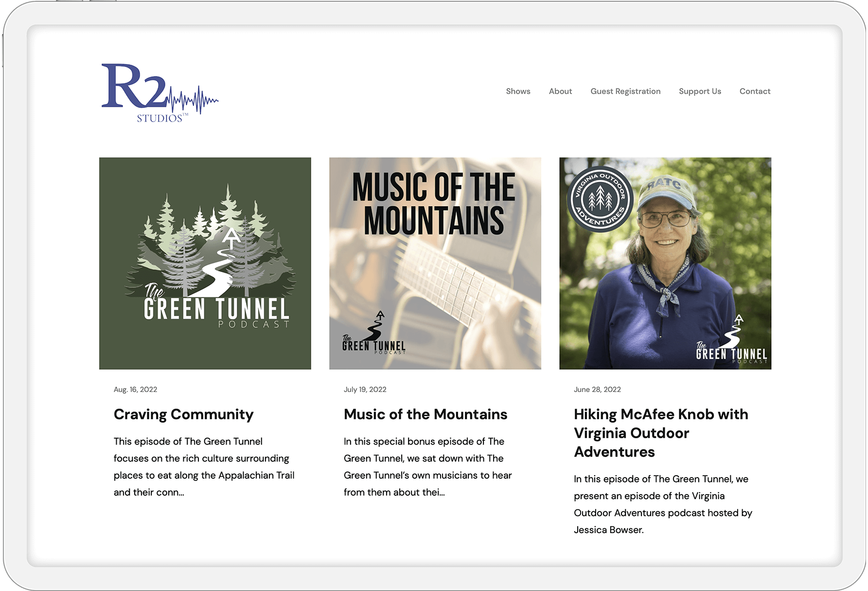
Task: Click the July 19, 2022 date
Action: click(x=365, y=390)
